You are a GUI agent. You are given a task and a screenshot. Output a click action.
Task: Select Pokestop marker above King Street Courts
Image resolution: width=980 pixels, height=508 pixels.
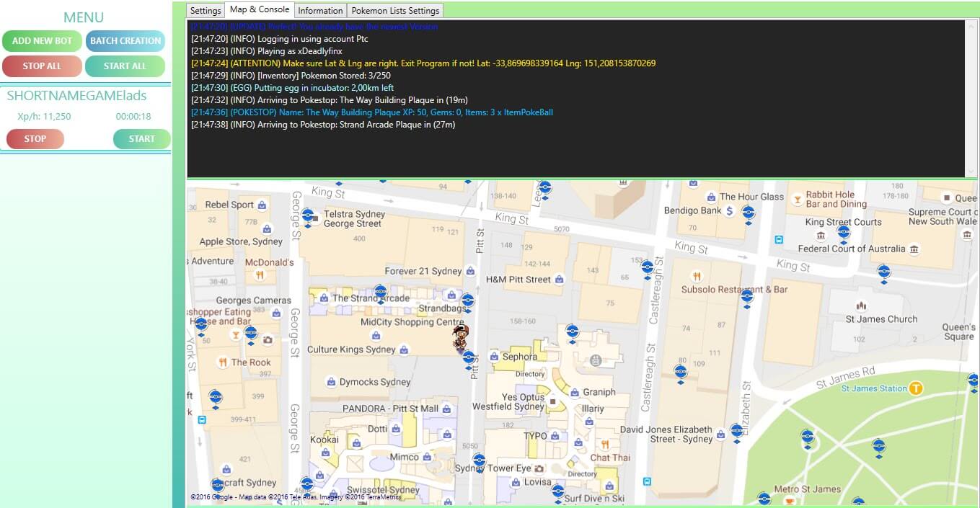[843, 233]
